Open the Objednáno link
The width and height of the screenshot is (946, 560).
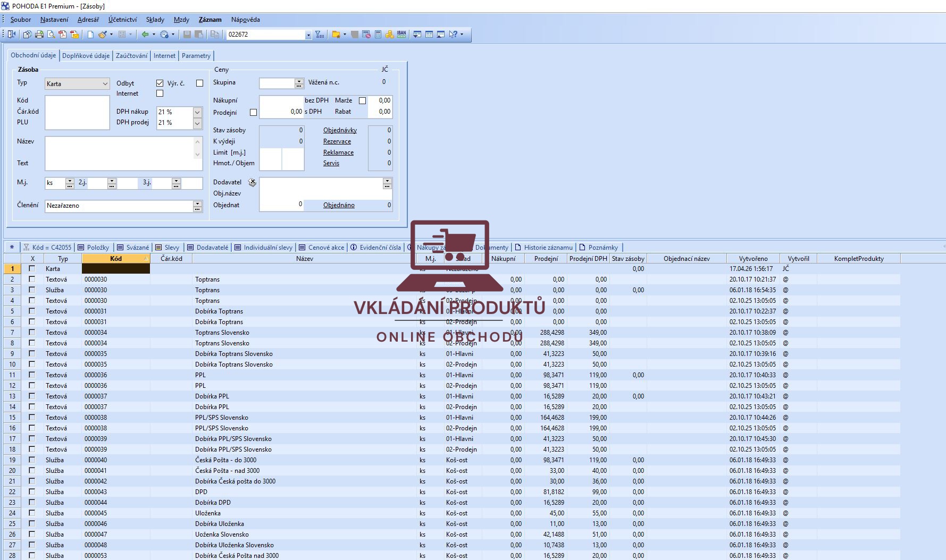[339, 205]
